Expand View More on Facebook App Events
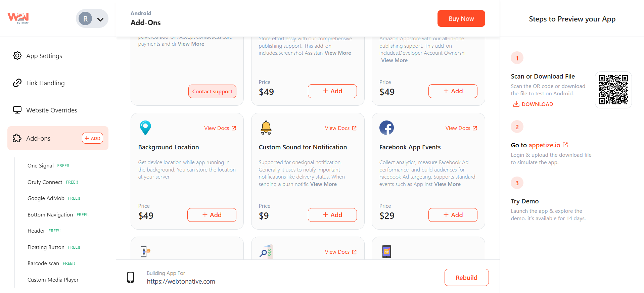This screenshot has height=293, width=644. 447,184
